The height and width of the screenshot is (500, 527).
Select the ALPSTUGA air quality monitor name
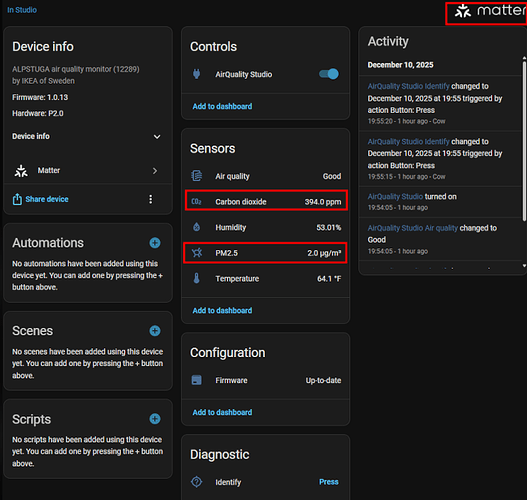[76, 69]
